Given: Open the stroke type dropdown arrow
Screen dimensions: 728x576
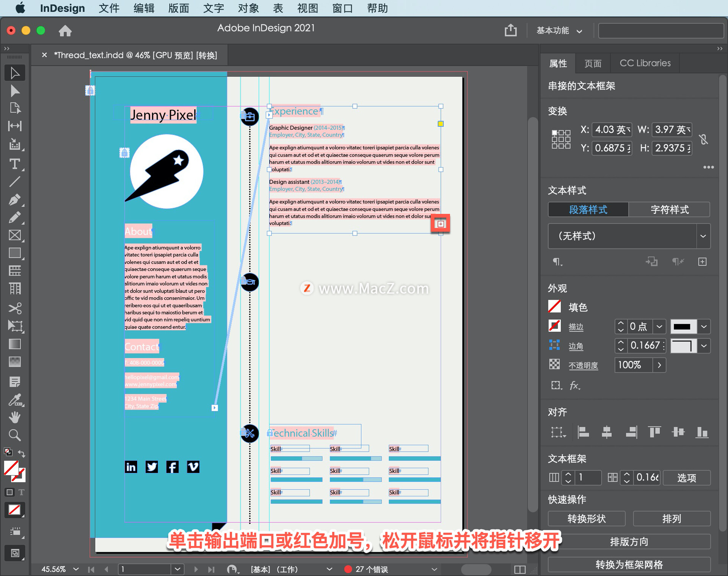Looking at the screenshot, I should pyautogui.click(x=704, y=326).
